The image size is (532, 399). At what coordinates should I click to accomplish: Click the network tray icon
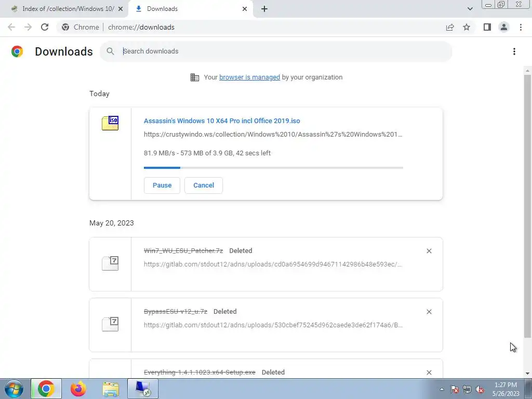[467, 389]
